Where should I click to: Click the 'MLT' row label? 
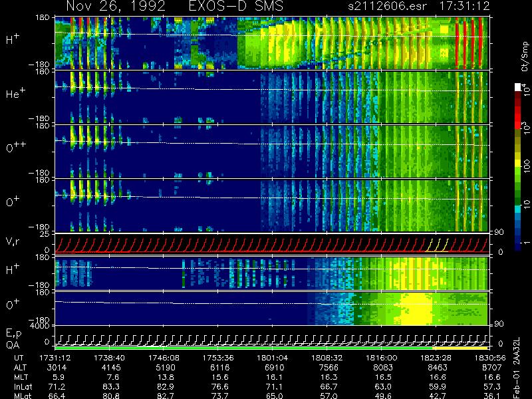(x=21, y=377)
